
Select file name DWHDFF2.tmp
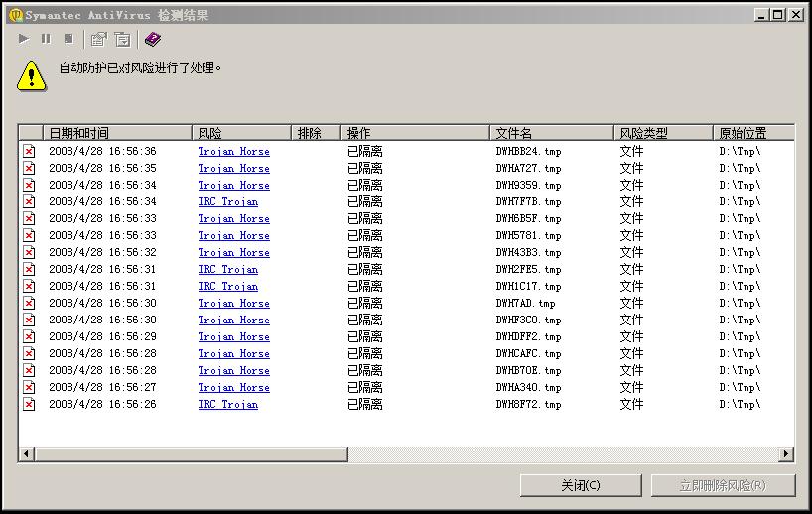click(x=529, y=337)
